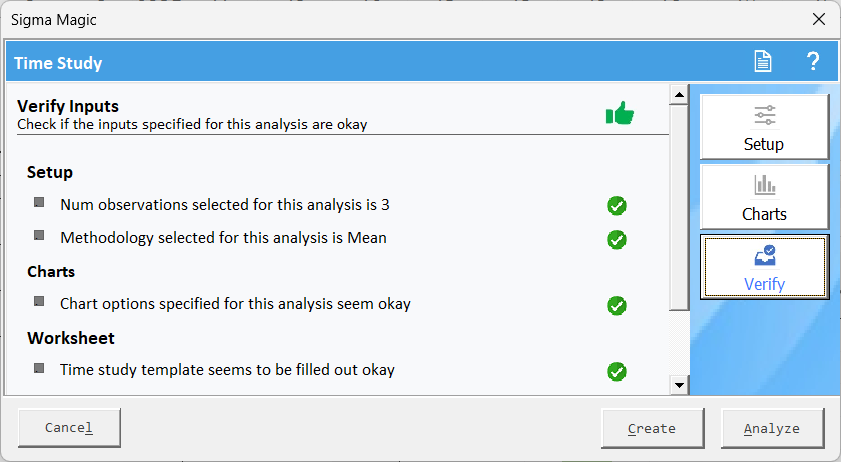841x462 pixels.
Task: Click the Create button
Action: click(x=652, y=428)
